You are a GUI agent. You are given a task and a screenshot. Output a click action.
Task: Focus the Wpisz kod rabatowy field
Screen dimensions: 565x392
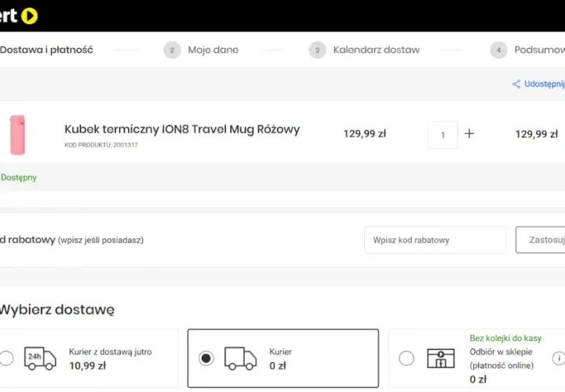click(436, 240)
